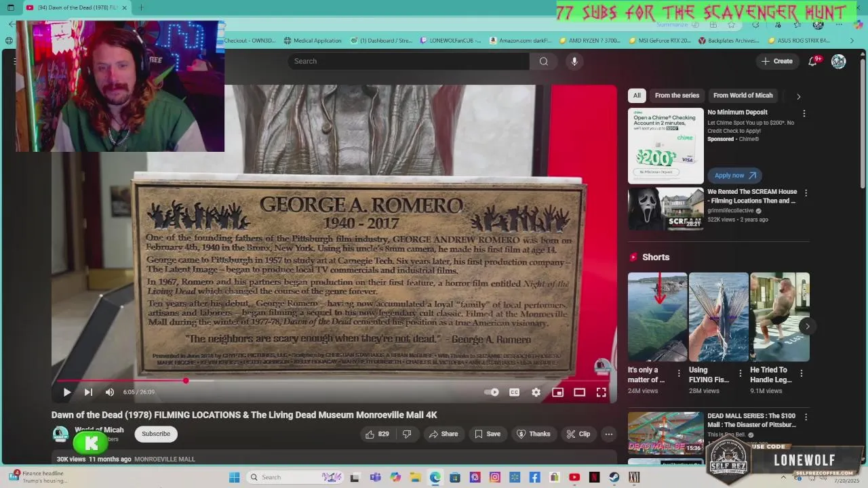Open the MSI GeForce RTX bookmark
Image resolution: width=868 pixels, height=488 pixels.
[660, 41]
